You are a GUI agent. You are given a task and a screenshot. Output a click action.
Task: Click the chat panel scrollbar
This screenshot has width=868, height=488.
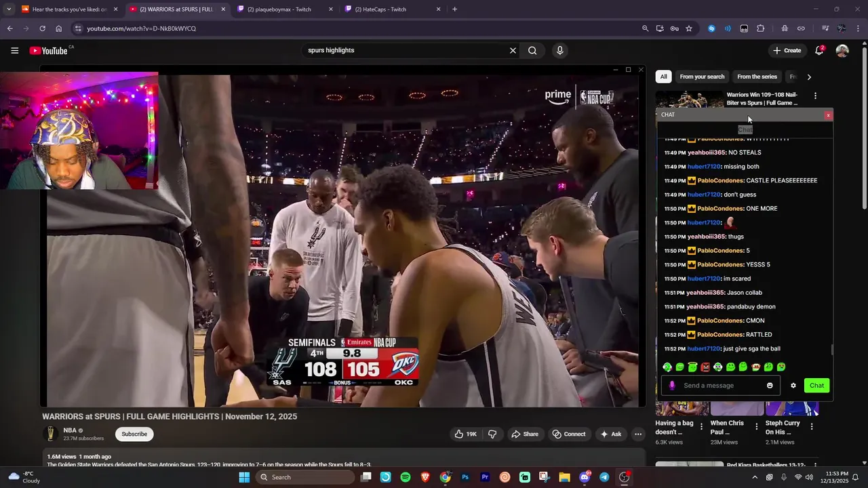[x=832, y=350]
